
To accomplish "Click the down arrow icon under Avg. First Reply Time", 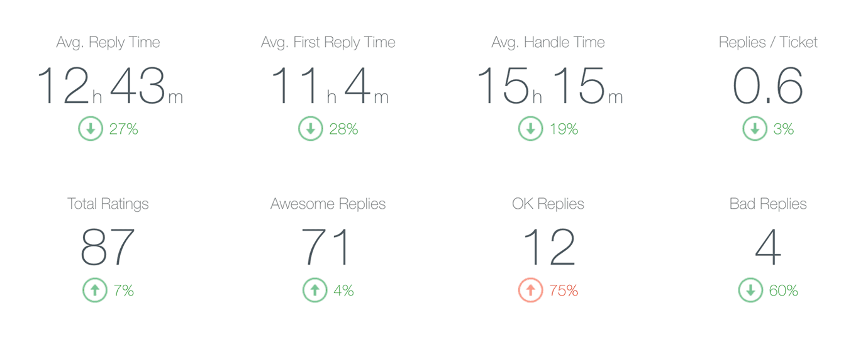I will pos(310,129).
